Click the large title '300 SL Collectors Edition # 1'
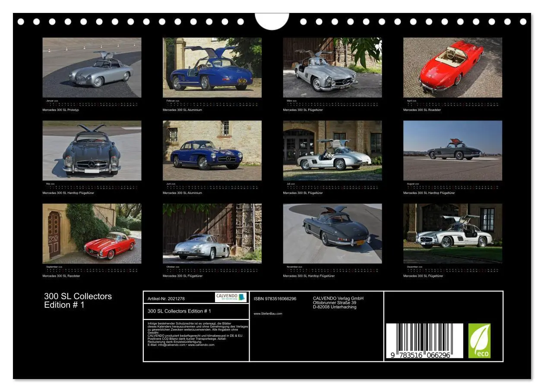 pyautogui.click(x=78, y=300)
